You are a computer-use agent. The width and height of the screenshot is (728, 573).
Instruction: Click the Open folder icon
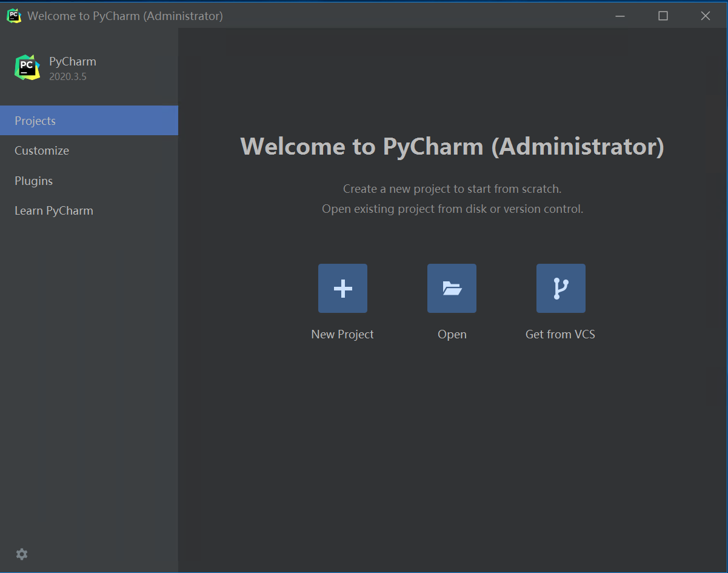click(x=452, y=289)
